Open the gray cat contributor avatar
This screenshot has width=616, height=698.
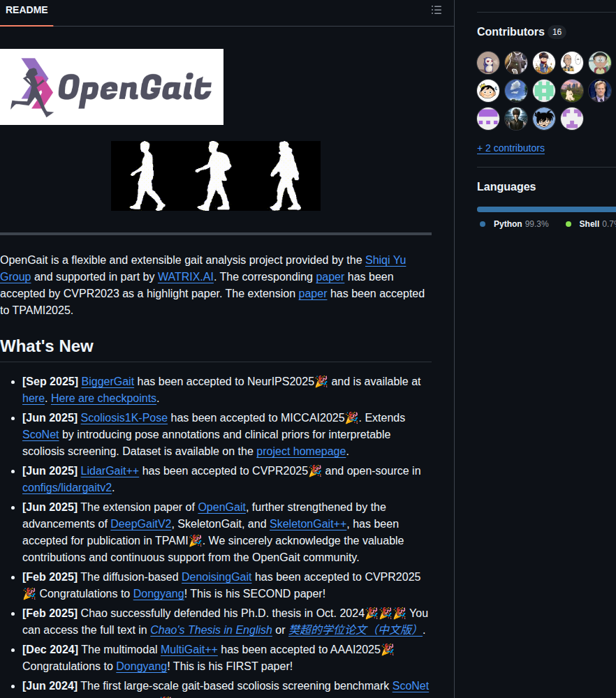516,63
